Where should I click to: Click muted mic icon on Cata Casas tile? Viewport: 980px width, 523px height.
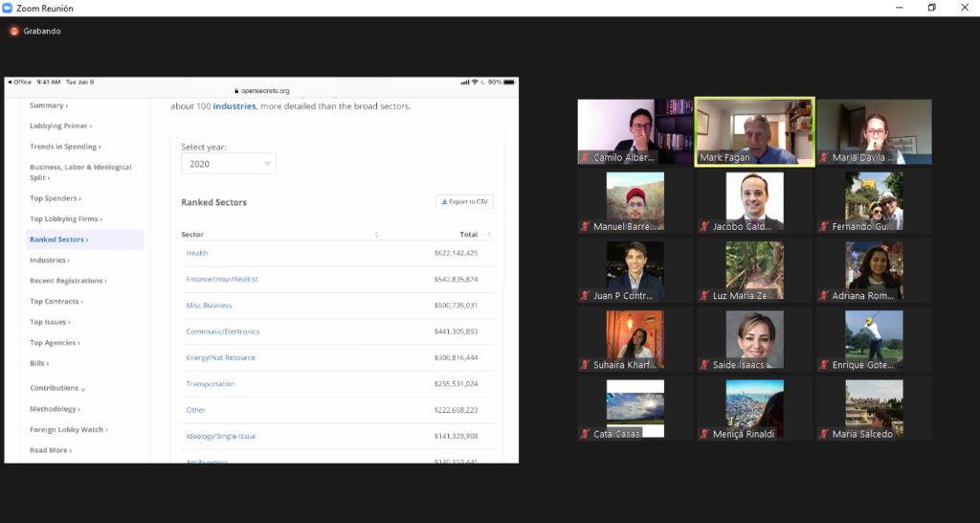tap(586, 434)
